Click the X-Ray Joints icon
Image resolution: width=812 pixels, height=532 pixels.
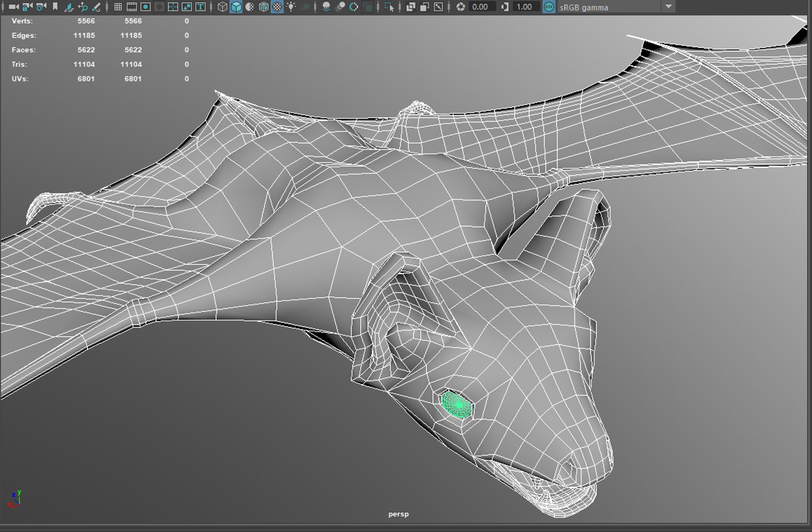(x=438, y=7)
